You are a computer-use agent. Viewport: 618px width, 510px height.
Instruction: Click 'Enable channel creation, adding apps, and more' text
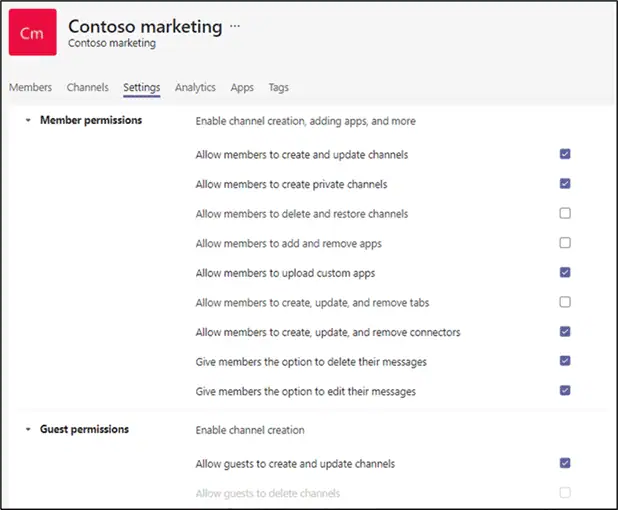[x=305, y=121]
